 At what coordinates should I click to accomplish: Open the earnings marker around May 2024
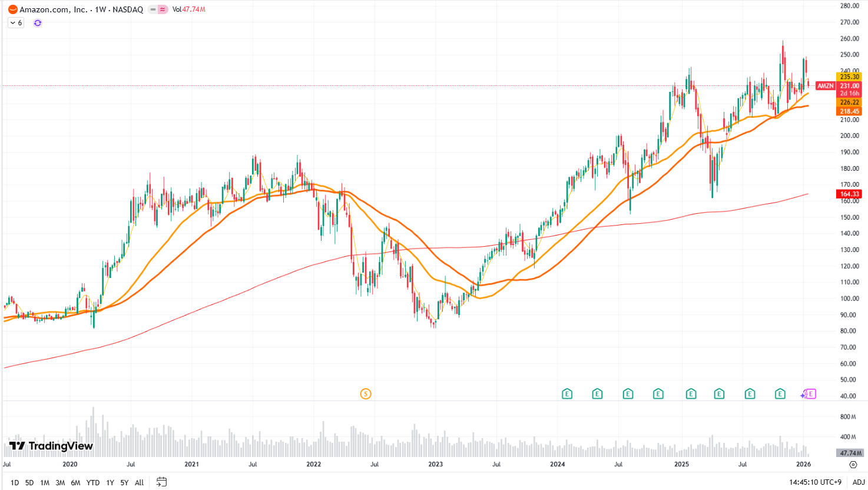pyautogui.click(x=597, y=394)
